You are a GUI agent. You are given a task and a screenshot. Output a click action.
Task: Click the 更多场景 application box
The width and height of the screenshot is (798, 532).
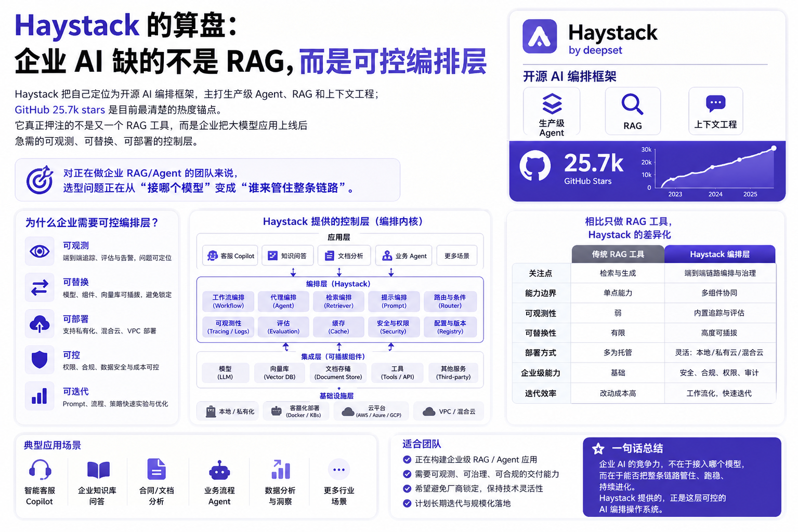457,256
